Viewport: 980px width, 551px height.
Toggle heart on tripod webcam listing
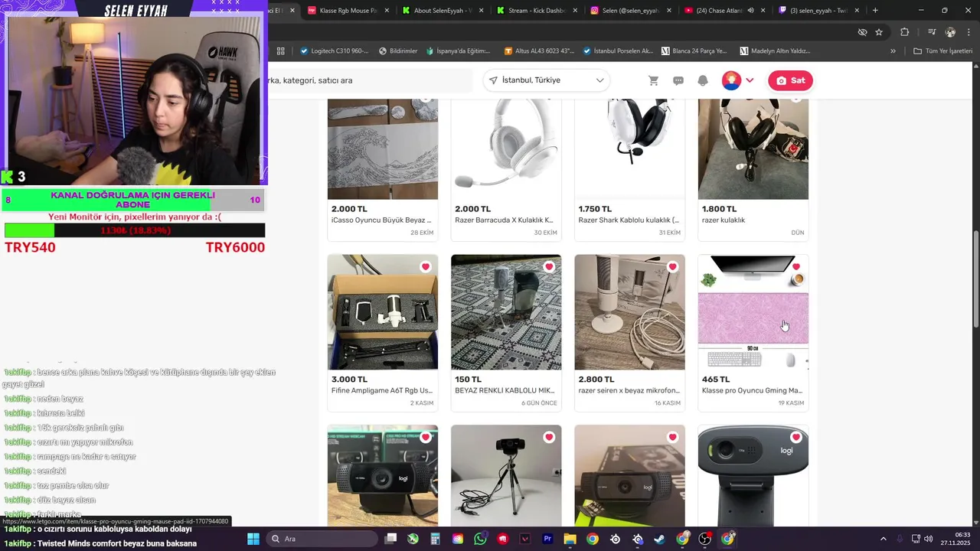tap(549, 437)
